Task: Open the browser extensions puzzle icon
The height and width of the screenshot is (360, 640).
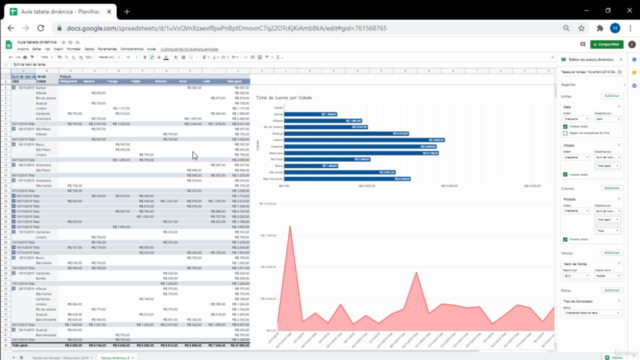Action: pyautogui.click(x=600, y=28)
